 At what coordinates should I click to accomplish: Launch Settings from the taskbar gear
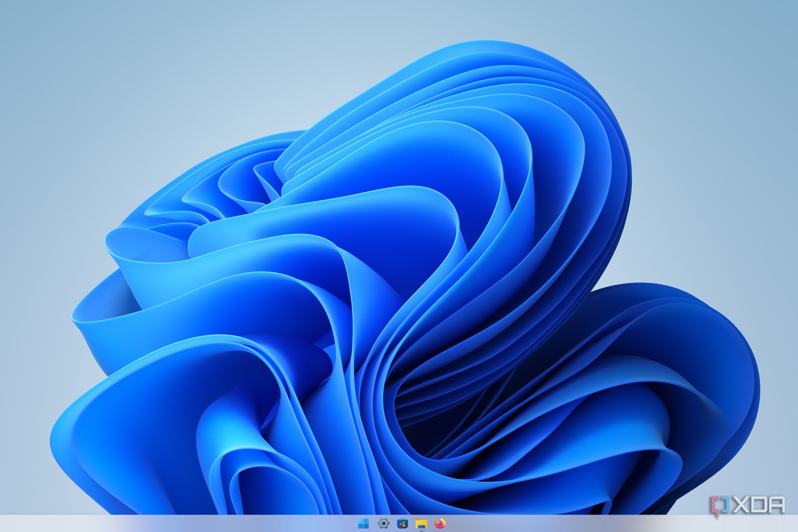click(x=383, y=524)
